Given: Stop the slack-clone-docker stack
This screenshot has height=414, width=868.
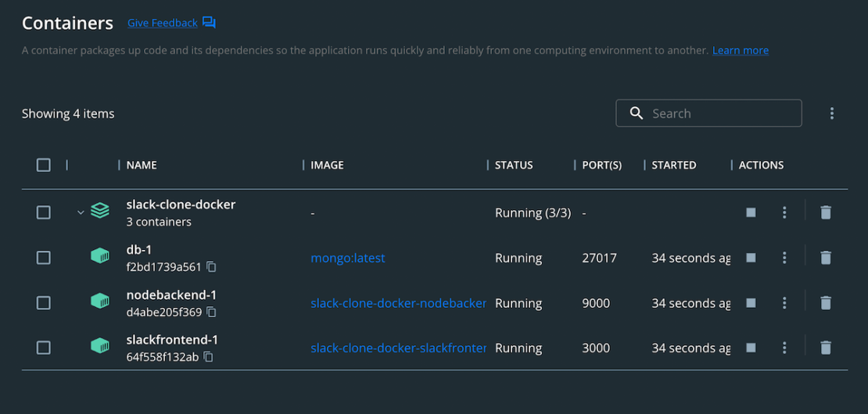Looking at the screenshot, I should pyautogui.click(x=751, y=212).
